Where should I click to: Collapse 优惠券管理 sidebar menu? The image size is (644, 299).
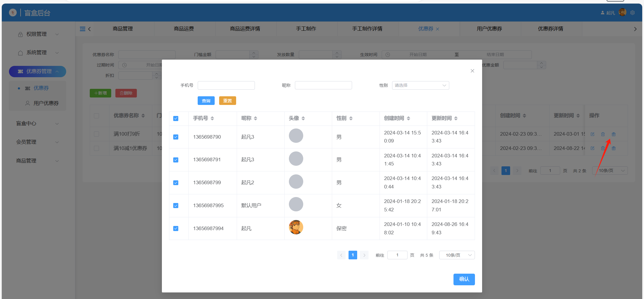pos(38,72)
